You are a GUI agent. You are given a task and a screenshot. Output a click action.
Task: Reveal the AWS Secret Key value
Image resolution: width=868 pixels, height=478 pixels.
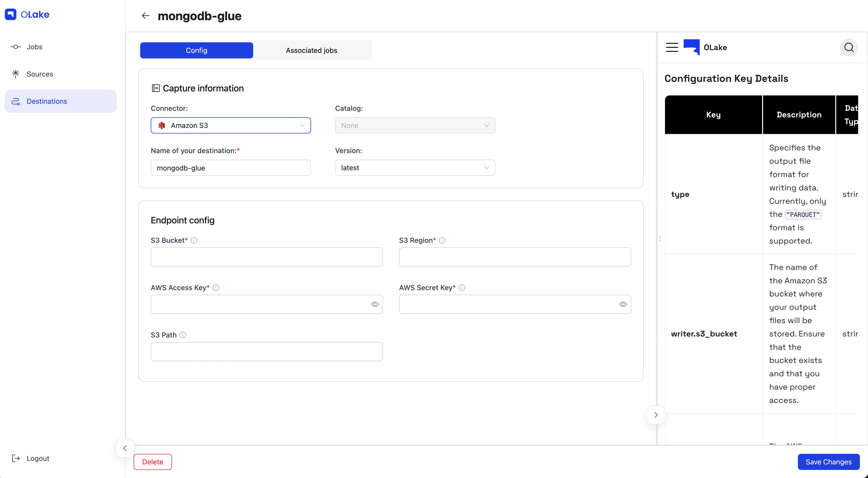(x=623, y=304)
